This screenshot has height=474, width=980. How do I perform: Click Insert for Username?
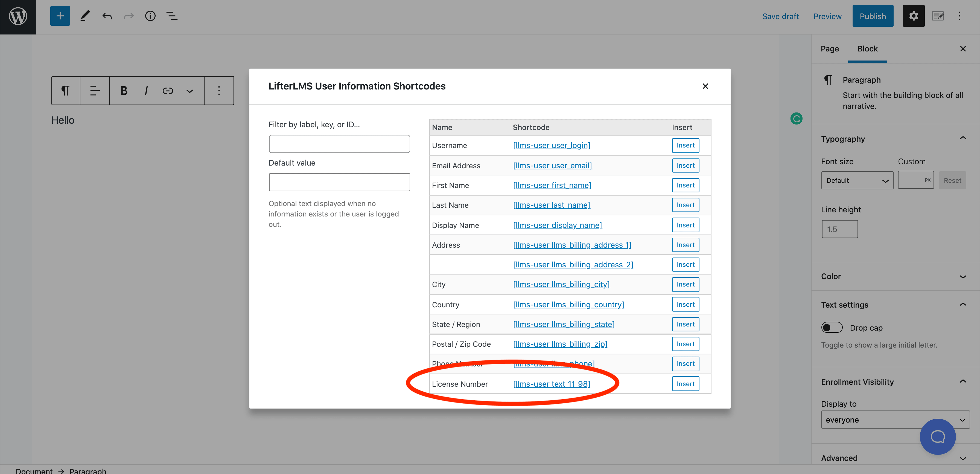tap(686, 145)
